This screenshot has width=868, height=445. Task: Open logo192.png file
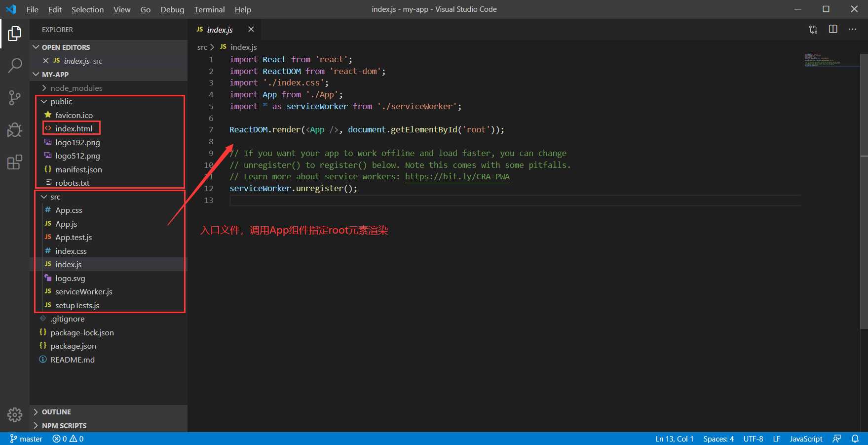point(109,142)
